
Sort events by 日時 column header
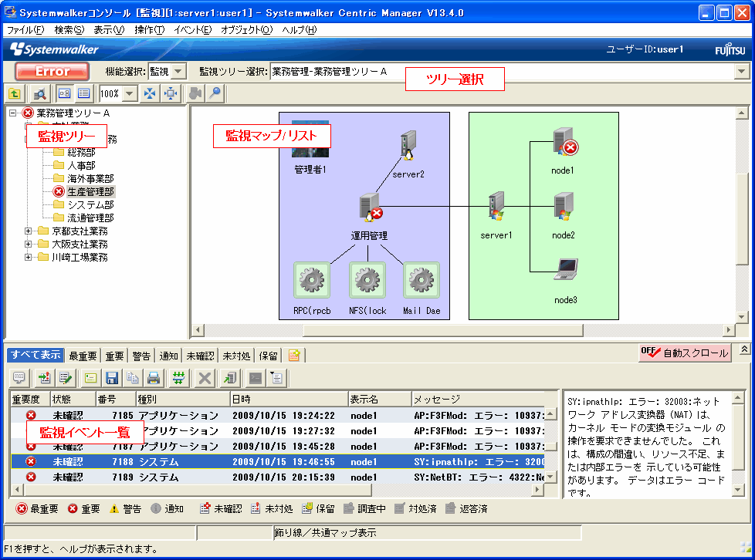tap(289, 400)
